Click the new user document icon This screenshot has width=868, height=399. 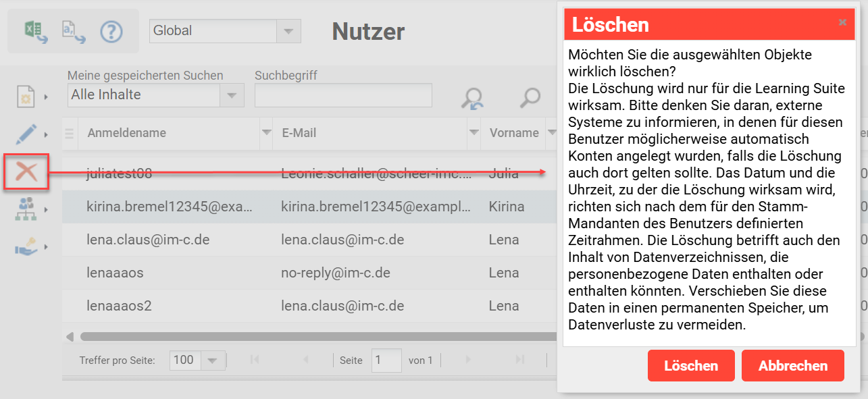(26, 97)
